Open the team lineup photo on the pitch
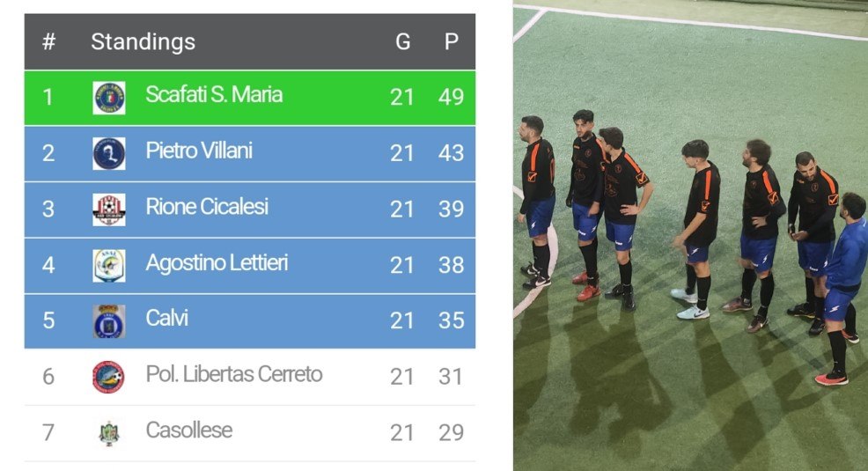The height and width of the screenshot is (471, 868). pos(690,237)
